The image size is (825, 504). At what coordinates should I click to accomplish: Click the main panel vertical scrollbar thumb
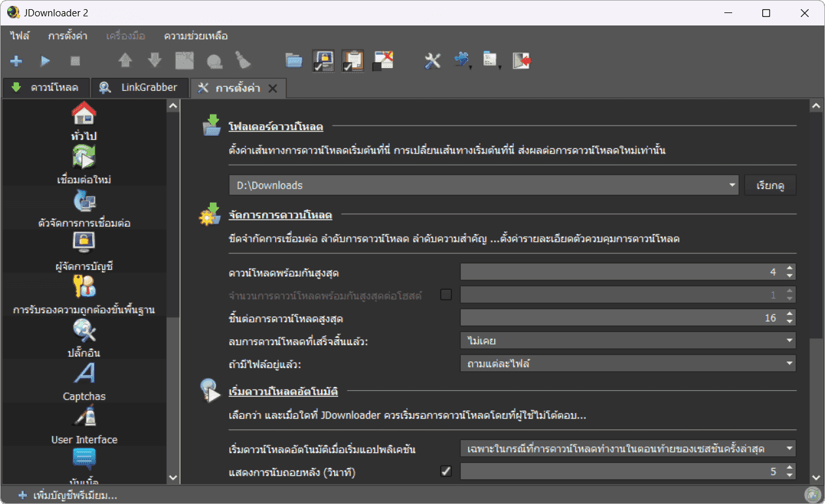[x=815, y=224]
